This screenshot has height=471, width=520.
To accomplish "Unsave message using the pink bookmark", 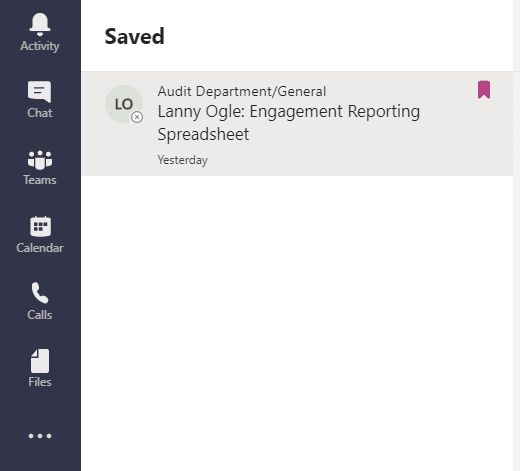I will pos(484,90).
